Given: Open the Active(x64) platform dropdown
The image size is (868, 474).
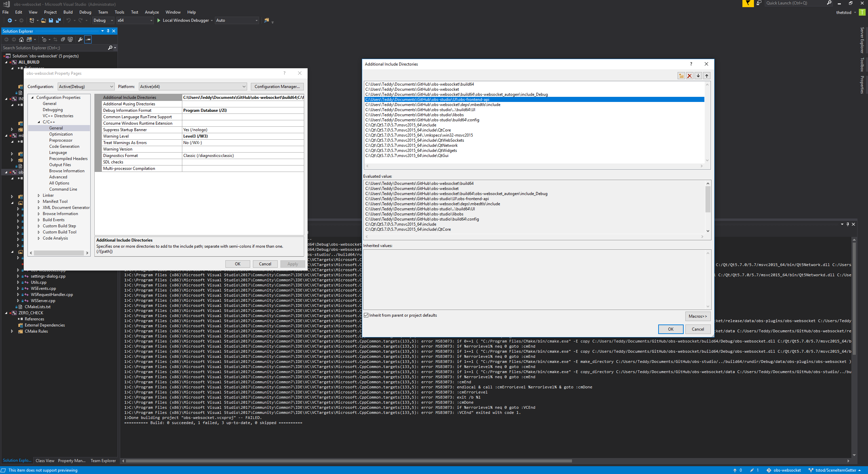Looking at the screenshot, I should point(244,86).
